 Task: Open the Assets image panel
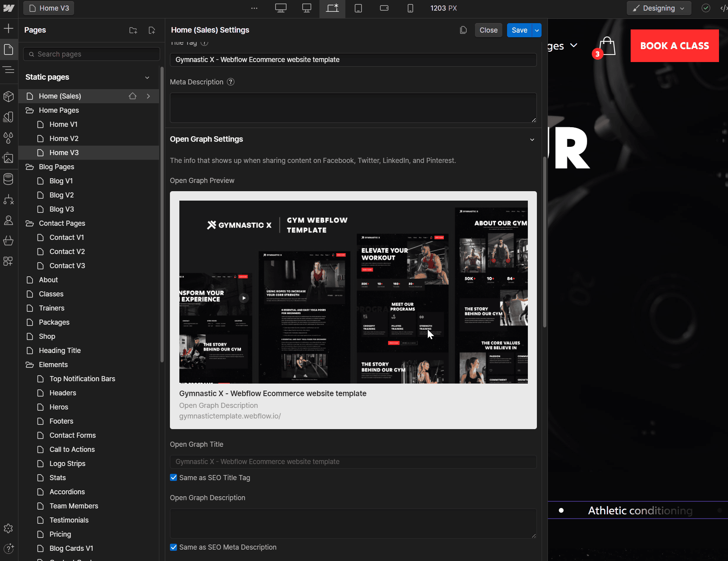click(9, 158)
